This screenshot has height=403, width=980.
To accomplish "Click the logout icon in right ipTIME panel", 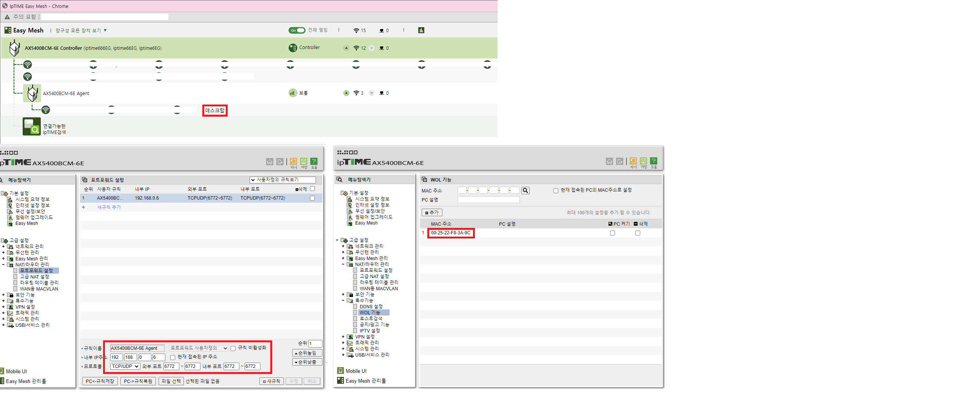I will point(620,161).
